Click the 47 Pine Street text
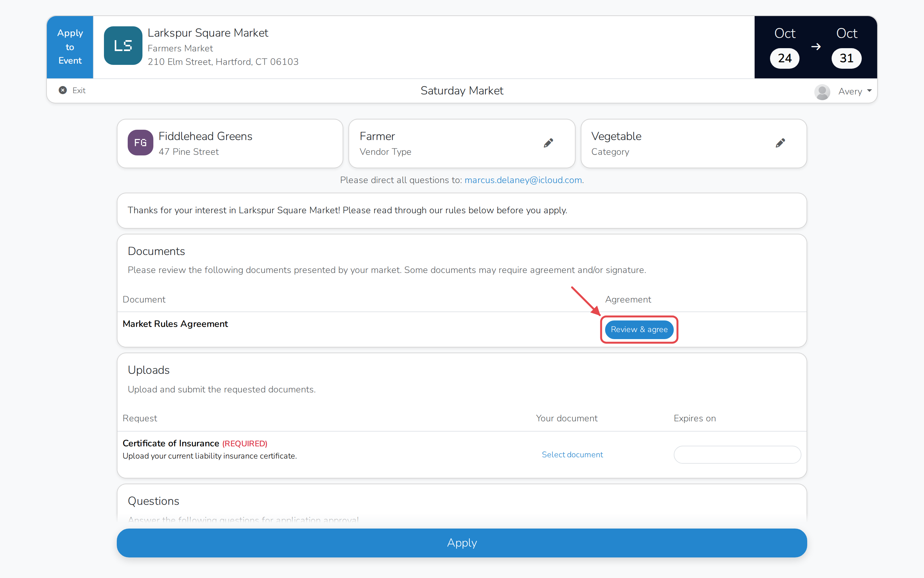Image resolution: width=924 pixels, height=578 pixels. click(x=189, y=152)
